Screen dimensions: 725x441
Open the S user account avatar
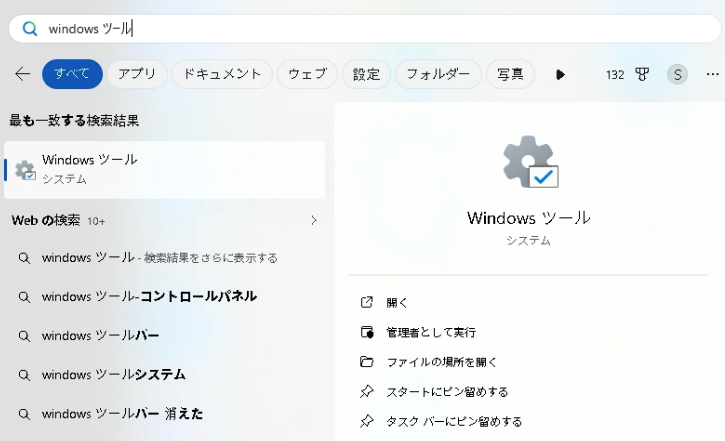tap(677, 74)
